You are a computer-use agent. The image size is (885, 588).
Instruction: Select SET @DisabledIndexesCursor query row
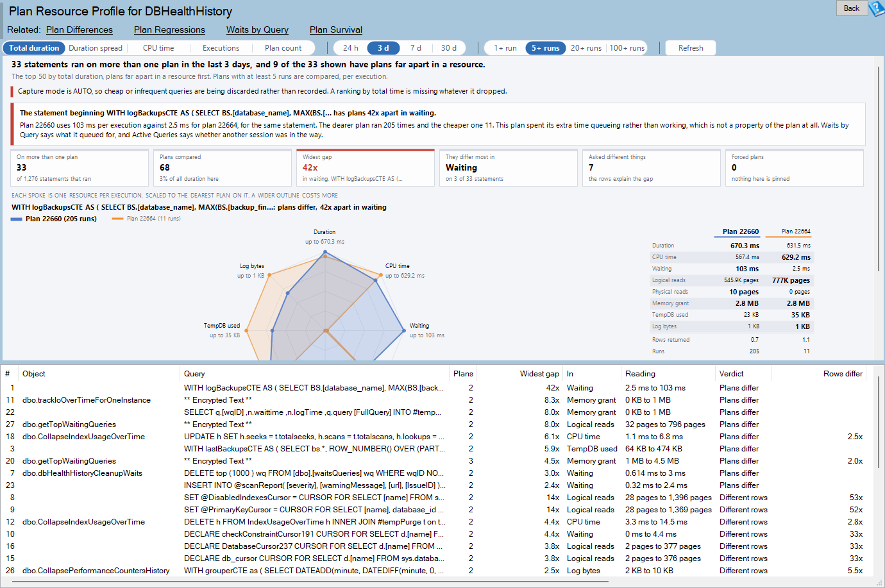point(436,498)
